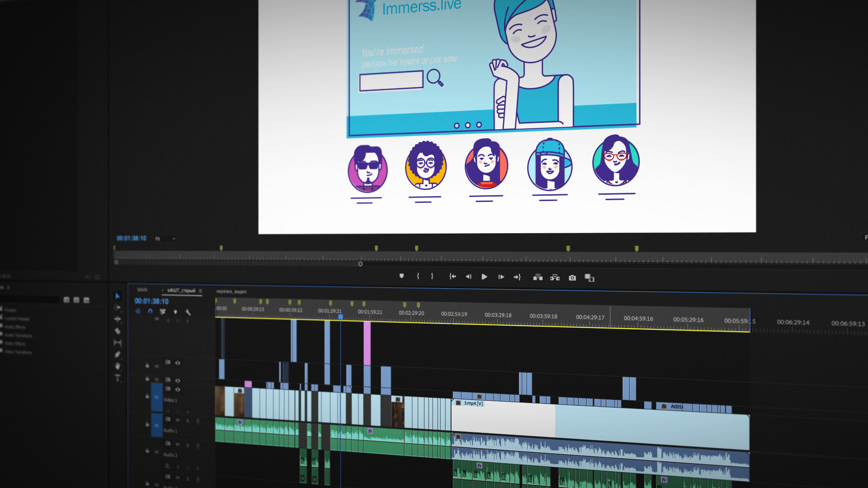Viewport: 868px width, 488px height.
Task: Click the Lift button
Action: 538,277
